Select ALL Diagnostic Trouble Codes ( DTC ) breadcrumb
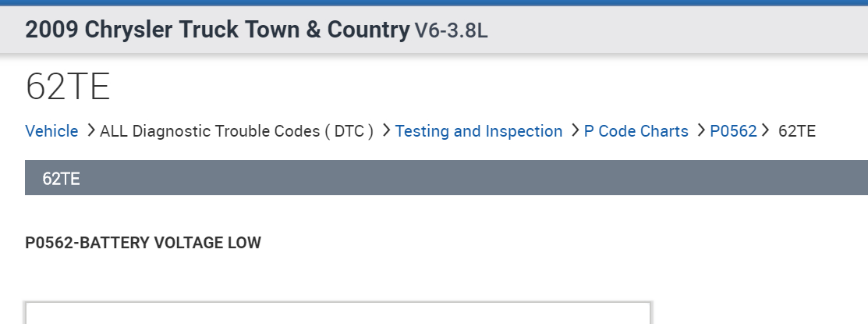 click(x=236, y=131)
